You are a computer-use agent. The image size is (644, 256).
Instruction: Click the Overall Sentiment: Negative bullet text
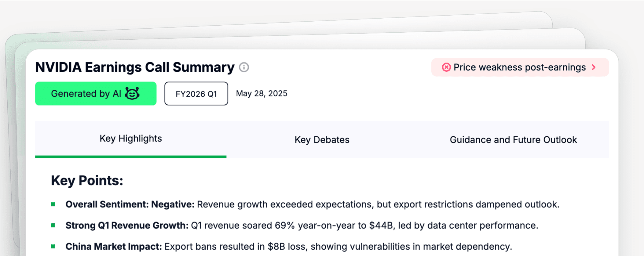coord(312,204)
